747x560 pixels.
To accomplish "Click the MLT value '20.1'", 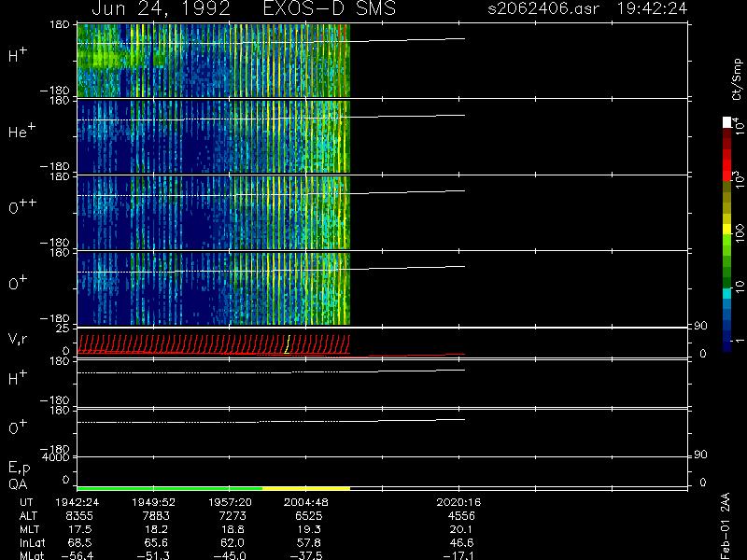I will tap(462, 529).
